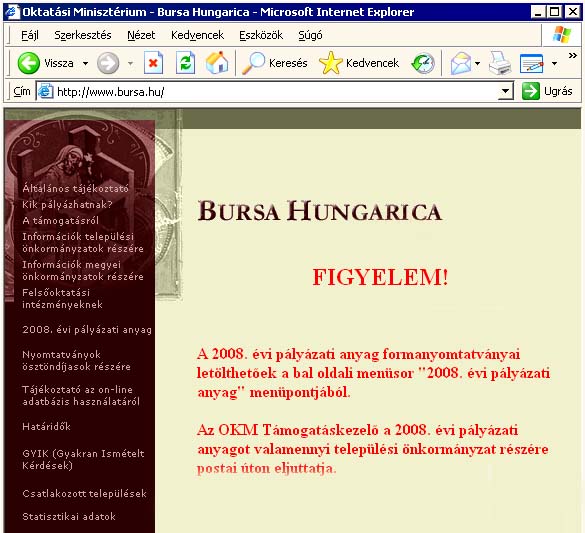This screenshot has height=533, width=585.
Task: Click the grey forward arrow icon
Action: (108, 63)
